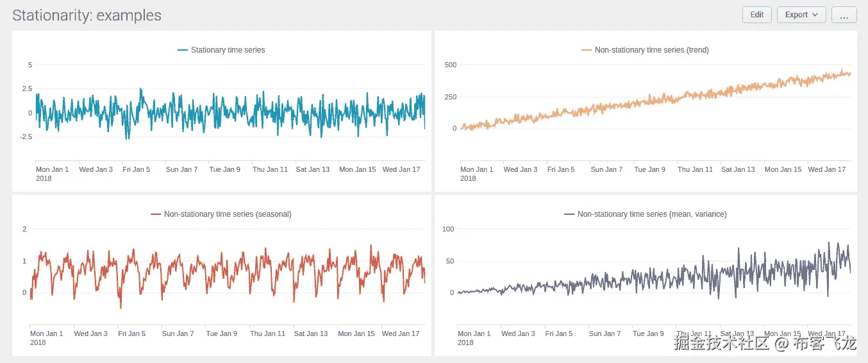Click Sun Jan 7 on seasonal chart axis
This screenshot has height=363, width=868.
click(x=178, y=333)
